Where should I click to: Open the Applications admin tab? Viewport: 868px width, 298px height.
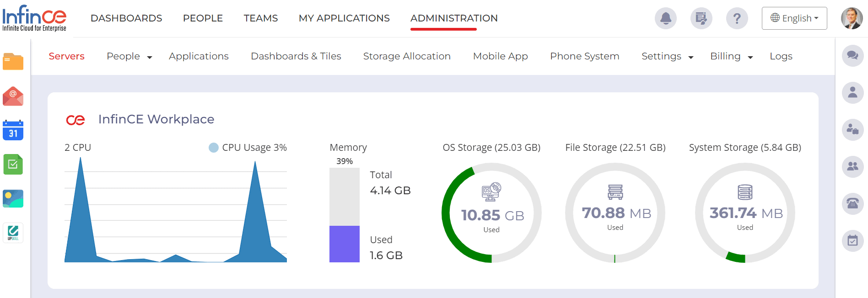(x=199, y=56)
